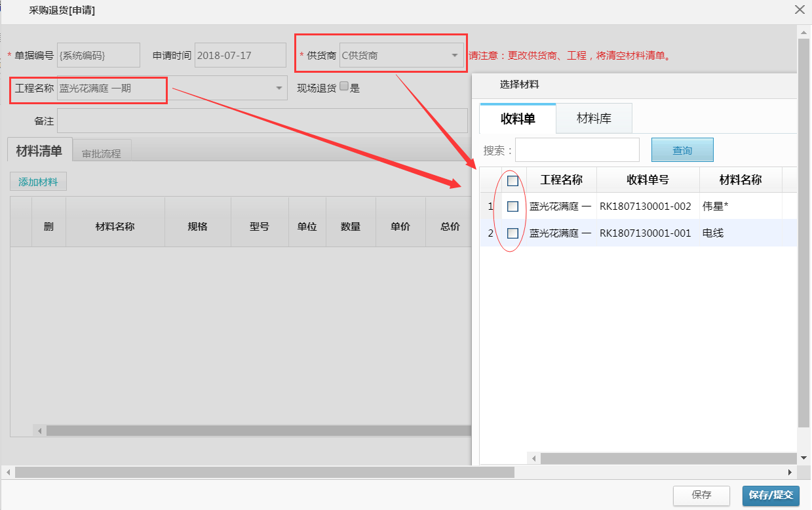Switch to the 材料库 tab
Image resolution: width=812 pixels, height=510 pixels.
point(594,119)
